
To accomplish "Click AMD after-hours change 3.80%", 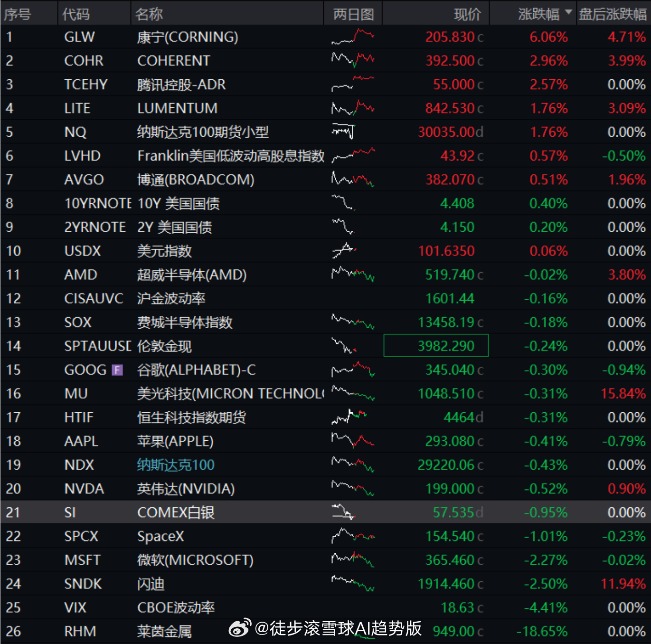I will [627, 275].
